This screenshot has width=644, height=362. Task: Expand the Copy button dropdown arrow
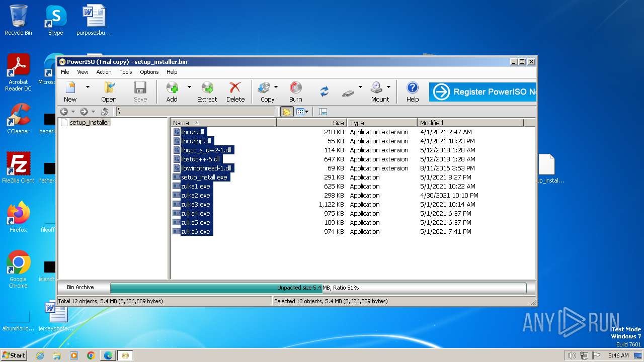276,87
